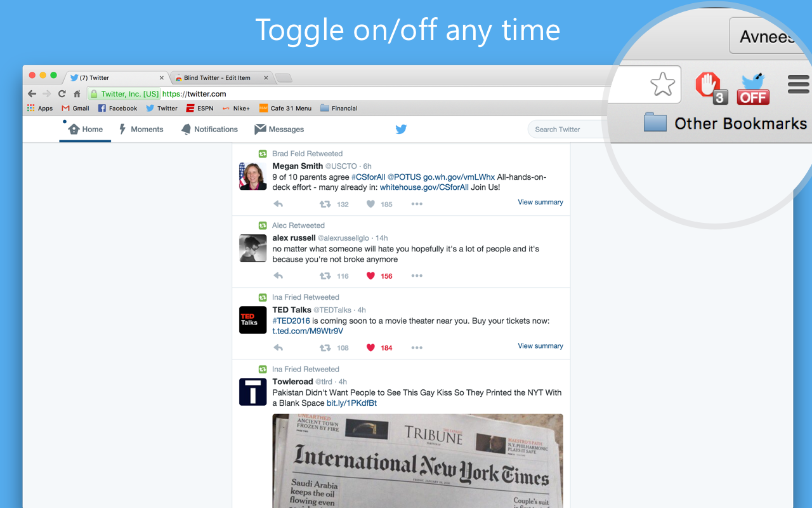Open more options on TED Talks tweet
812x508 pixels.
coord(417,347)
